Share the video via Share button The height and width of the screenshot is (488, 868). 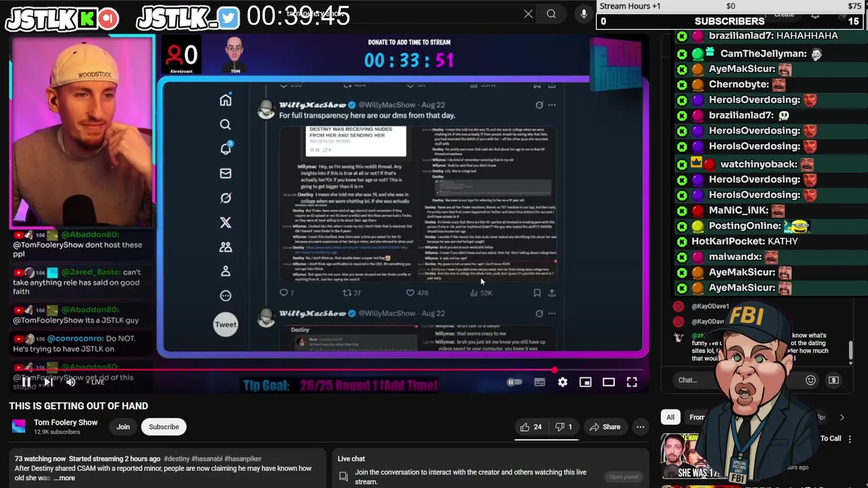coord(605,427)
